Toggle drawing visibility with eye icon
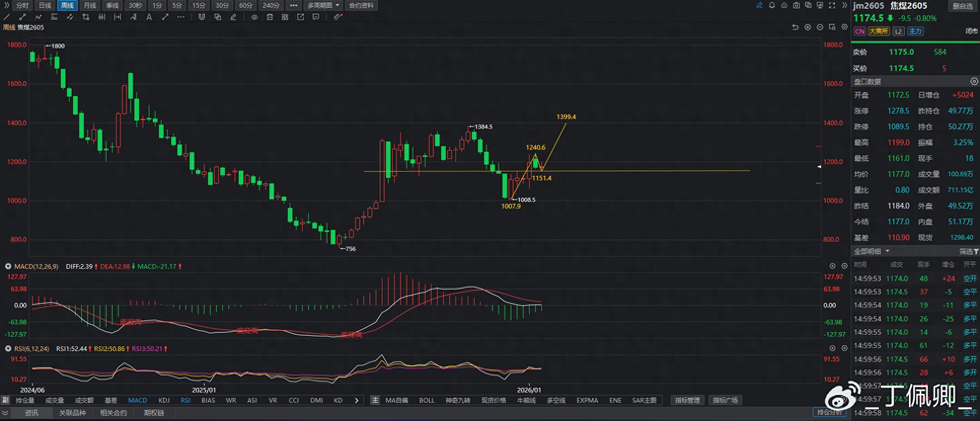 pos(254,17)
